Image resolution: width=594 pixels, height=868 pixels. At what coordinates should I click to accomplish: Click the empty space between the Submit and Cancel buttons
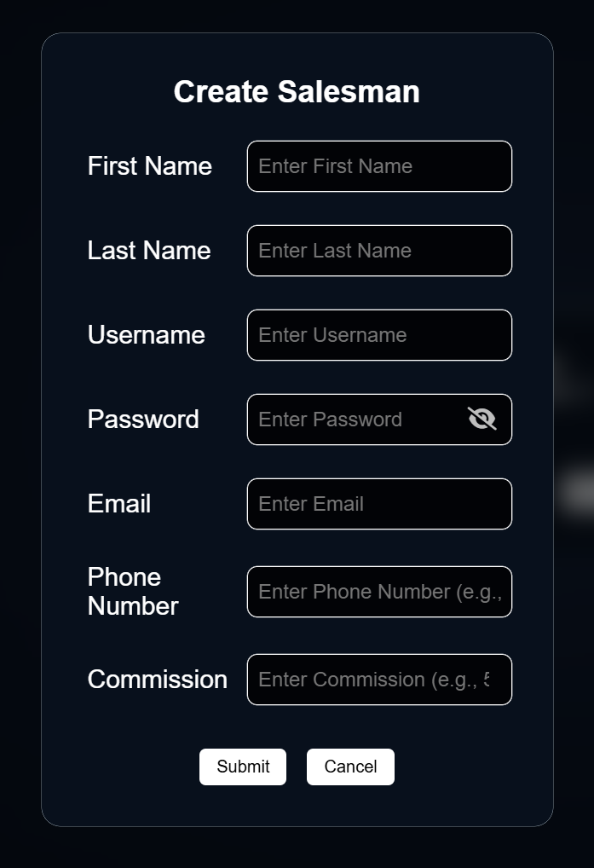coord(297,767)
